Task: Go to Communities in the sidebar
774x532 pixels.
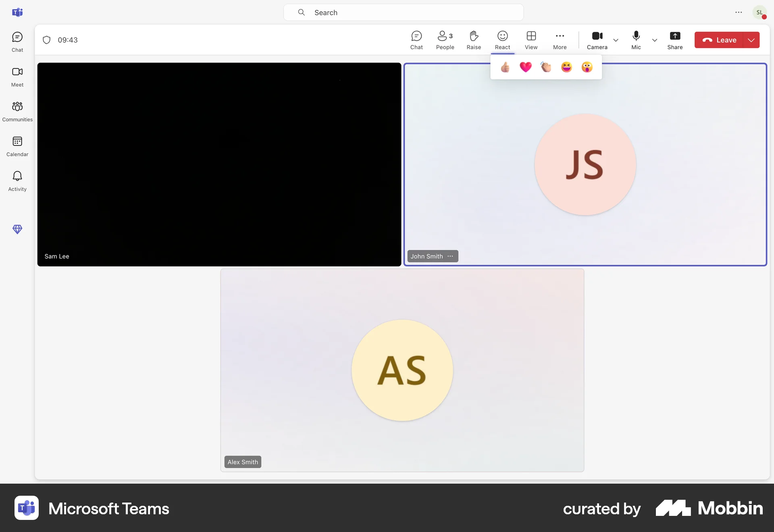Action: (x=17, y=111)
